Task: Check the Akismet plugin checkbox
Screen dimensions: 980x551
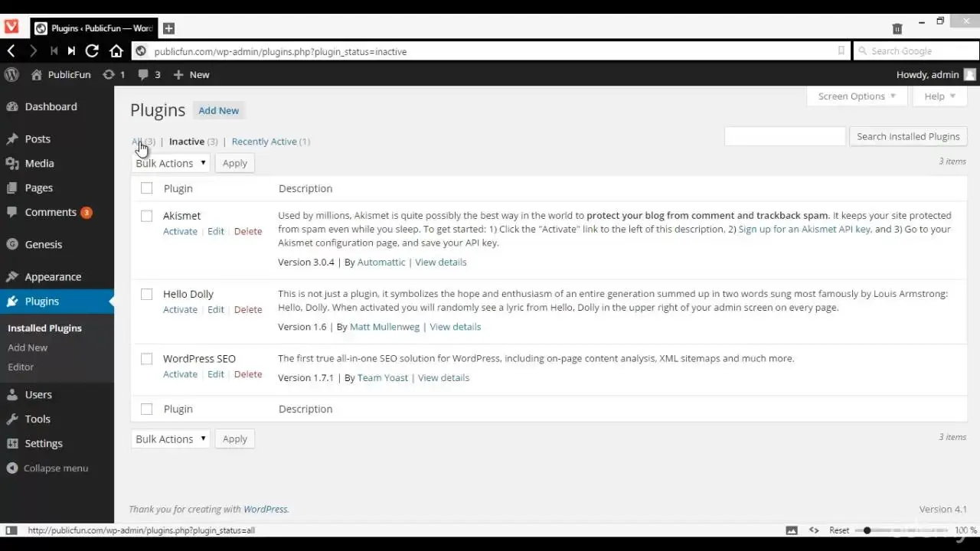Action: [x=146, y=216]
